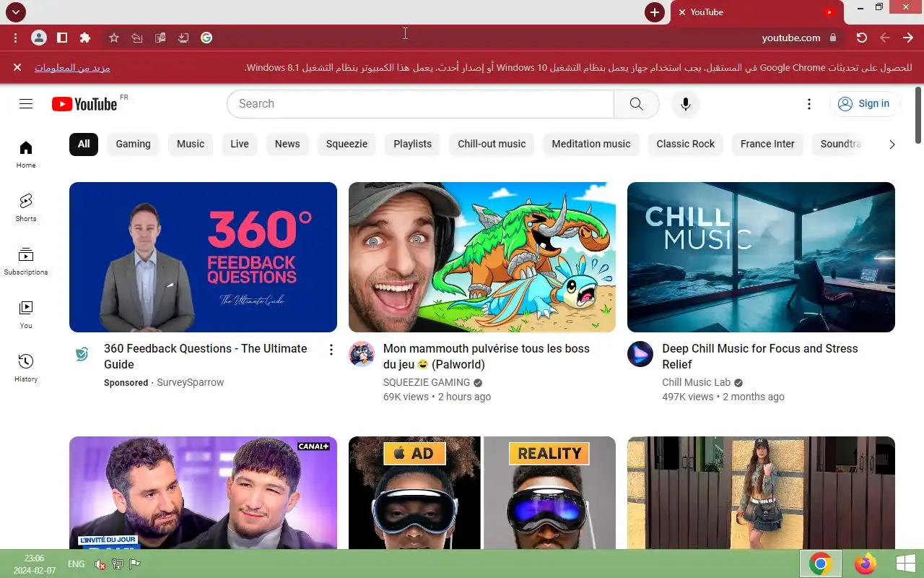Open the SurveySparrow sponsor link
Screen dimensions: 924x578
point(191,382)
